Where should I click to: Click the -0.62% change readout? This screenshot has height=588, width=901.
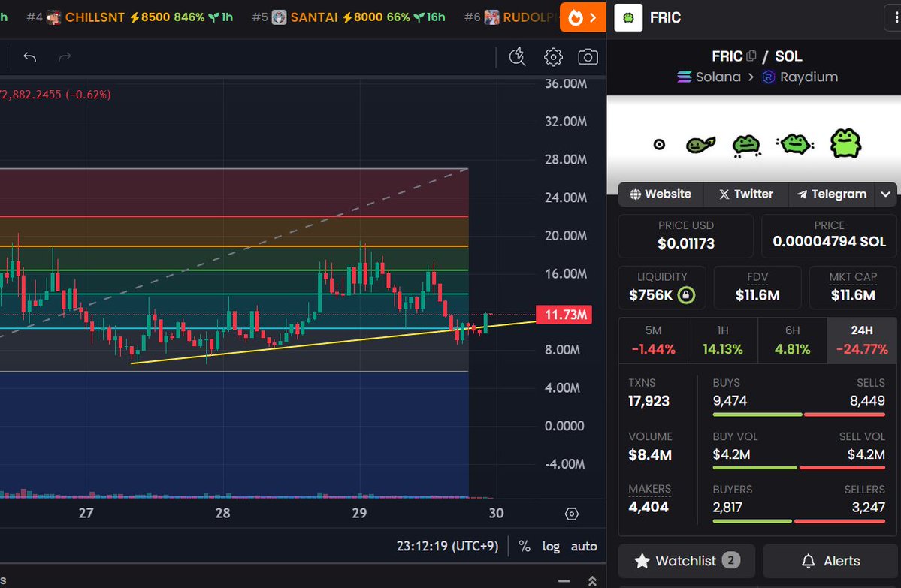pos(88,95)
